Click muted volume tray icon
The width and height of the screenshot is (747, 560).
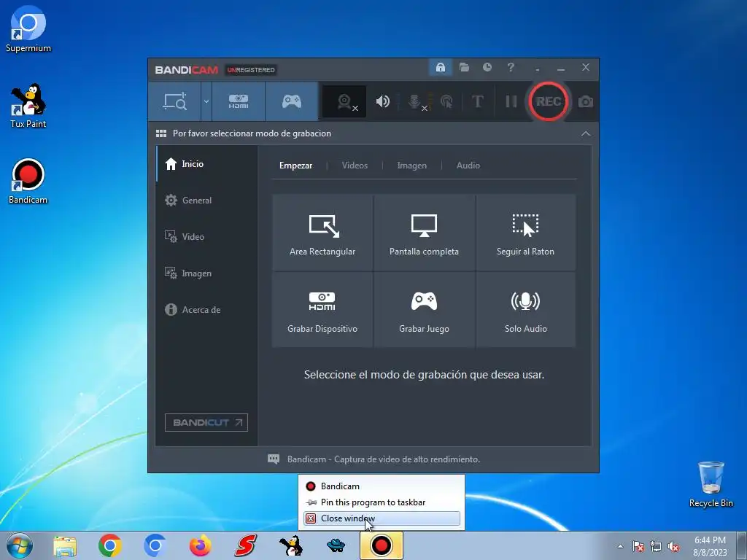pyautogui.click(x=673, y=546)
